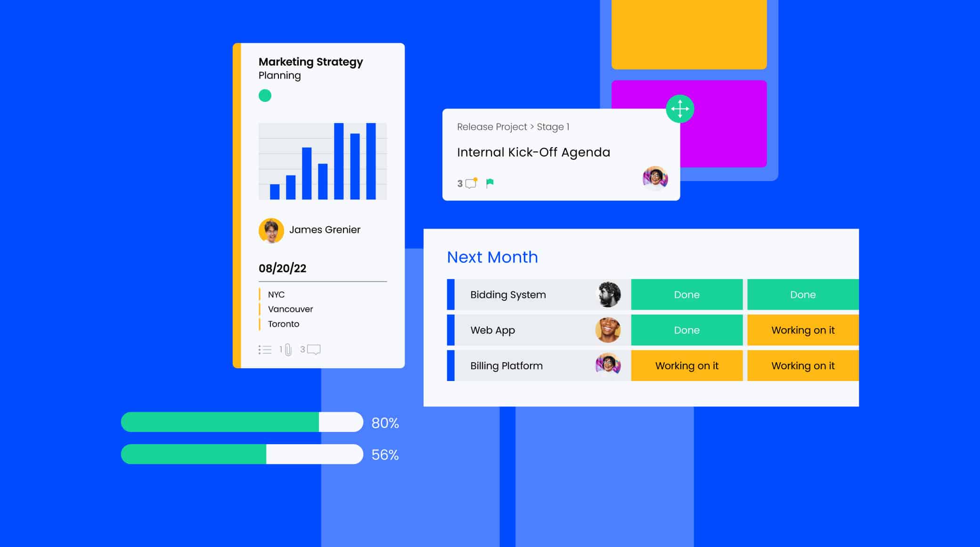The image size is (980, 547).
Task: Click Billing Platform user avatar thumbnail
Action: tap(606, 365)
